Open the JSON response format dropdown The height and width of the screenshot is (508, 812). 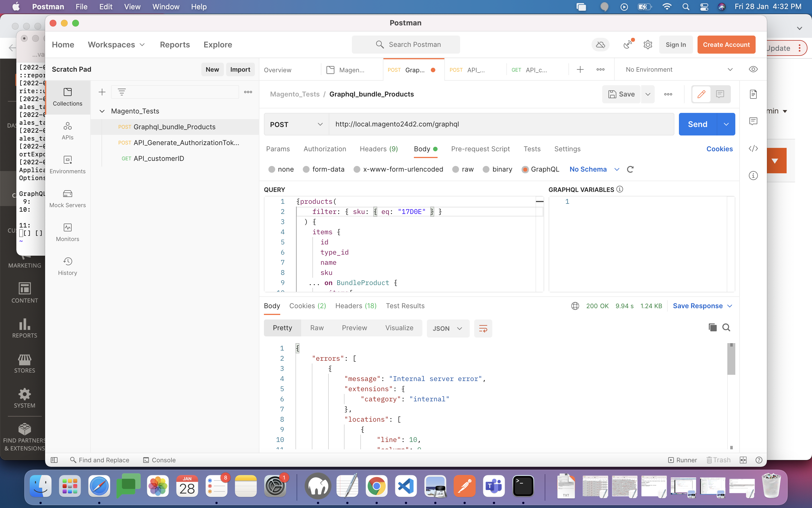448,329
